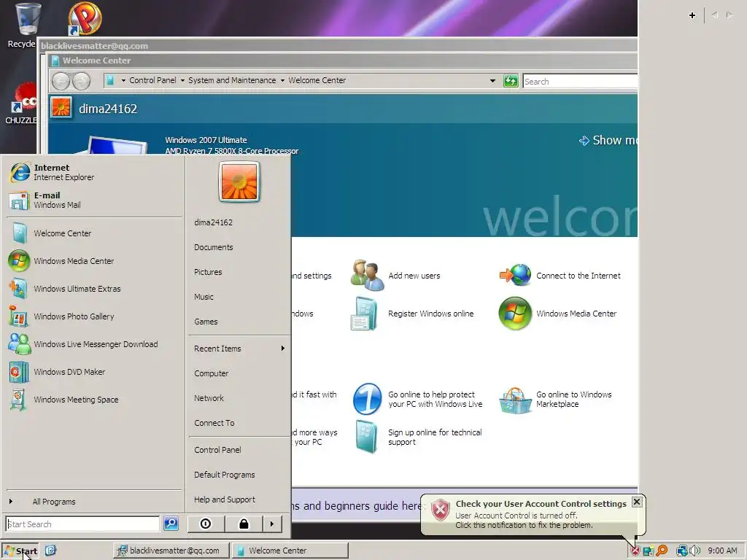Switch to Welcome Center taskbar button
This screenshot has height=560, width=747.
pyautogui.click(x=290, y=551)
